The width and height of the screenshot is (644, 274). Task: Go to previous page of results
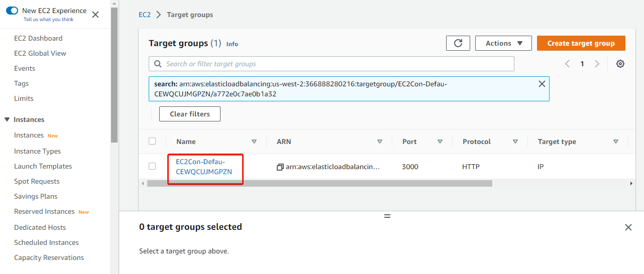tap(567, 64)
